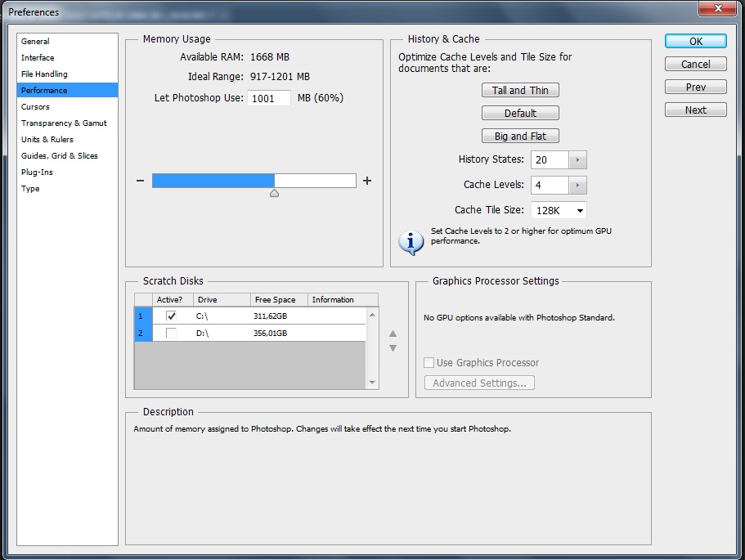Screen dimensions: 745x560
Task: Select the Plug-Ins preferences category
Action: click(36, 172)
